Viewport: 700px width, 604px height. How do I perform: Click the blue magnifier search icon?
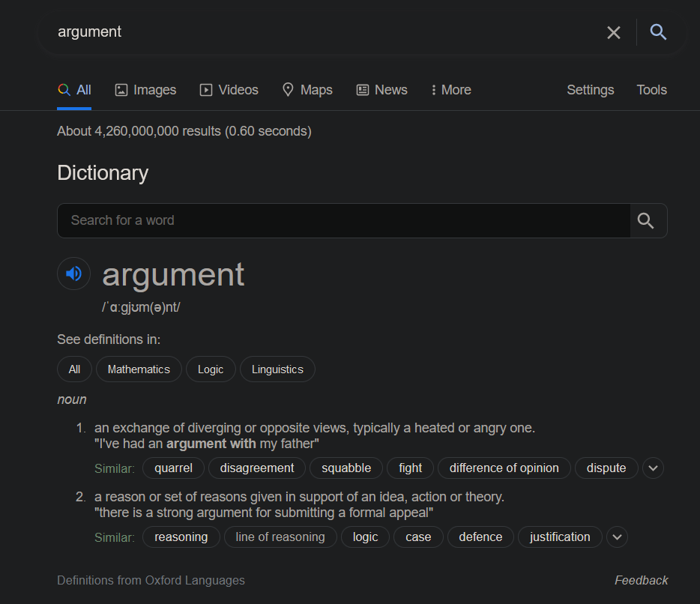pyautogui.click(x=658, y=32)
